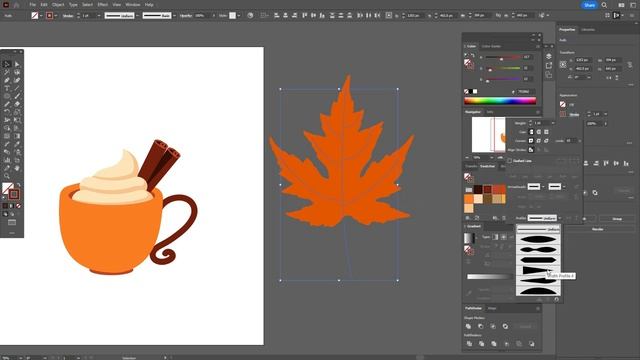
Task: Switch to the Color Guide tab
Action: 491,46
